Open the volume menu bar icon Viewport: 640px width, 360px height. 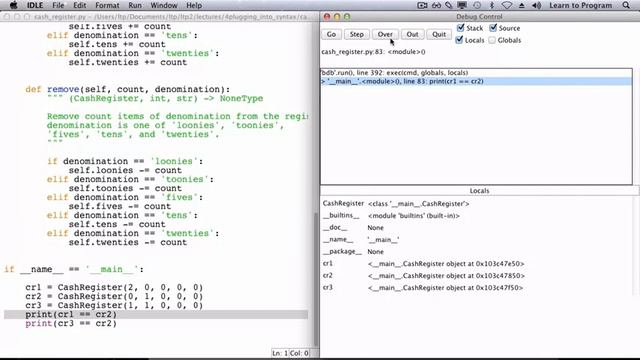click(536, 5)
